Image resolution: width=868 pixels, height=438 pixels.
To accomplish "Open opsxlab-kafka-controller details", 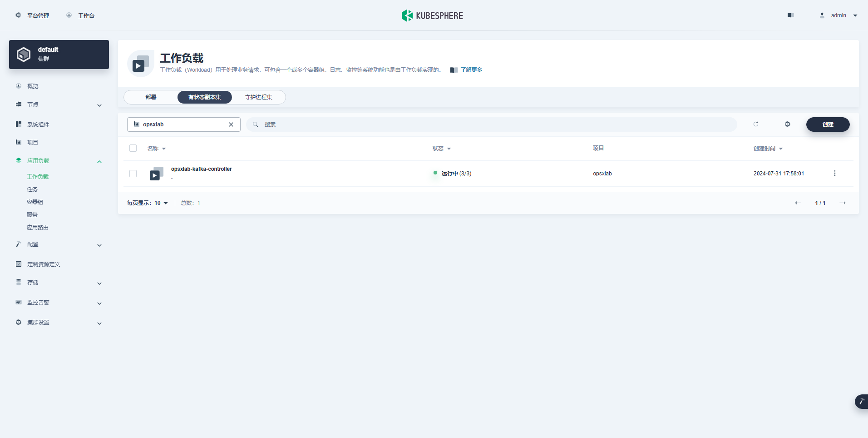I will (x=201, y=169).
